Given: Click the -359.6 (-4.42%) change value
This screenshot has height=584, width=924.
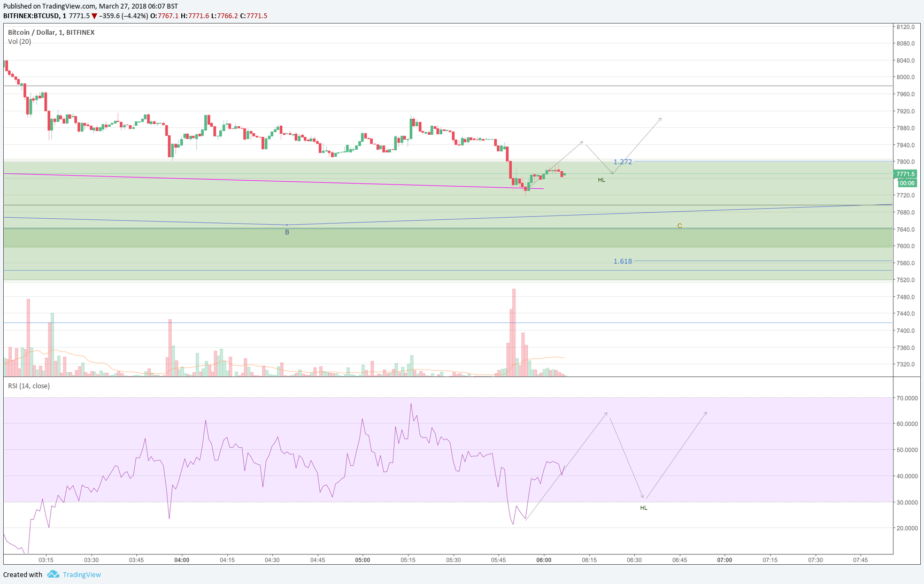Looking at the screenshot, I should [124, 16].
